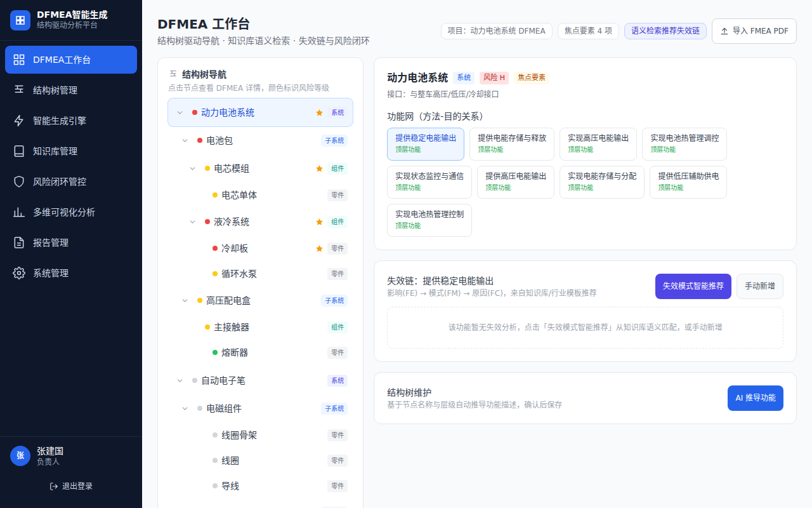Collapse the 电池包 node chevron
Viewport: 812px width, 508px height.
tap(185, 140)
